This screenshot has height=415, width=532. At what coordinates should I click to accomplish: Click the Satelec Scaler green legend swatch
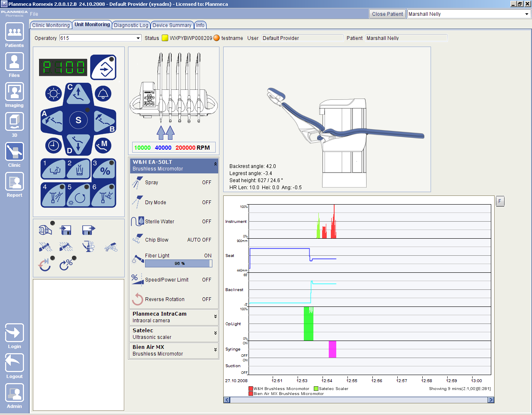316,389
